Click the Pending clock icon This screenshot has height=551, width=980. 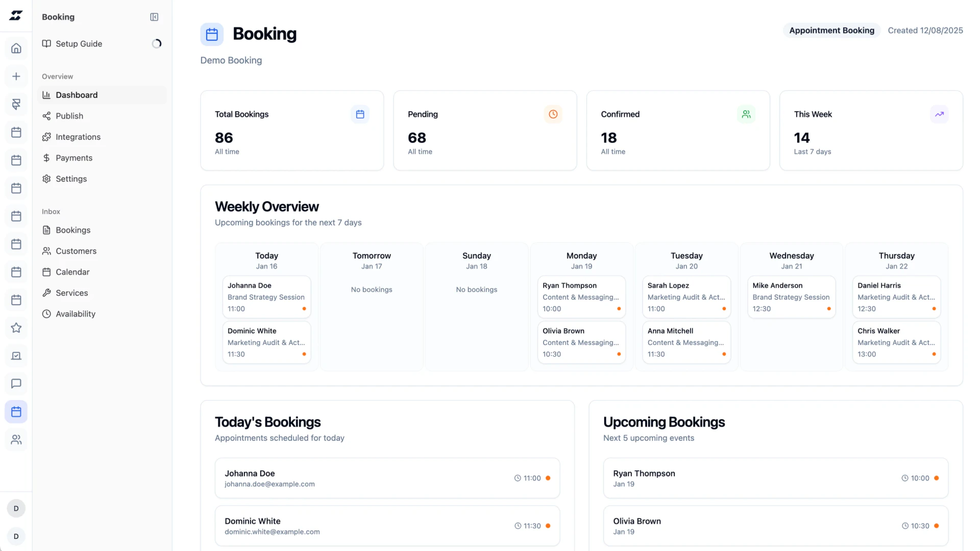coord(553,114)
